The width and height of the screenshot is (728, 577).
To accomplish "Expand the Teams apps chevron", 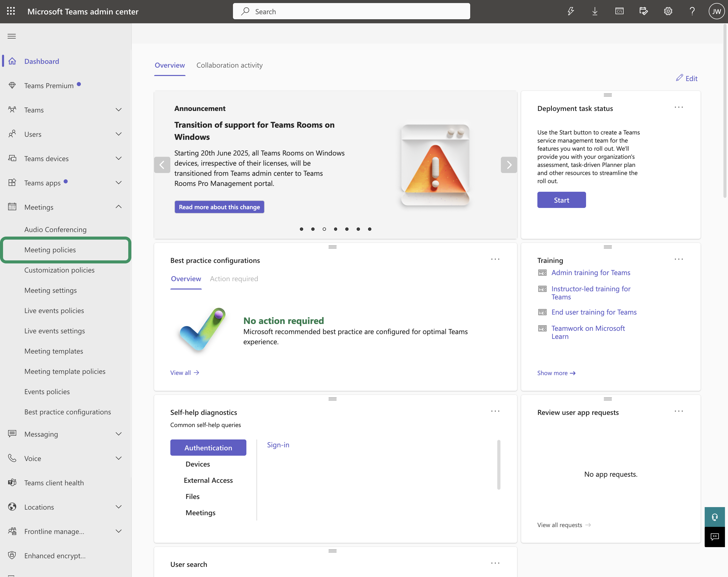I will click(x=119, y=183).
